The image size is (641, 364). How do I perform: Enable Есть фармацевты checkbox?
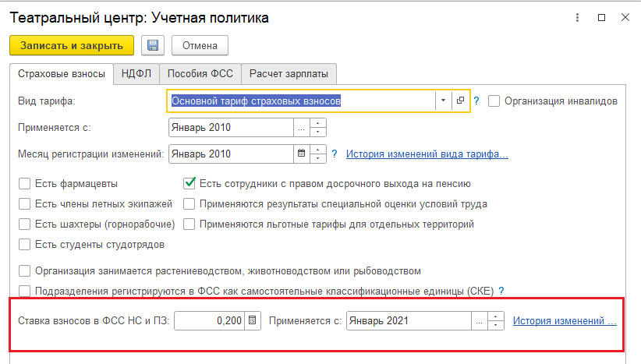[x=24, y=184]
